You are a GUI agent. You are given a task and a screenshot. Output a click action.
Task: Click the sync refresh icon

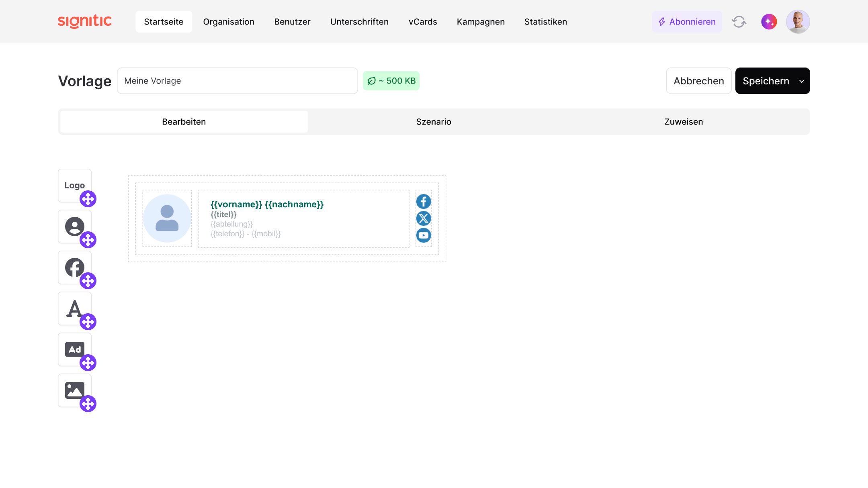(x=739, y=22)
